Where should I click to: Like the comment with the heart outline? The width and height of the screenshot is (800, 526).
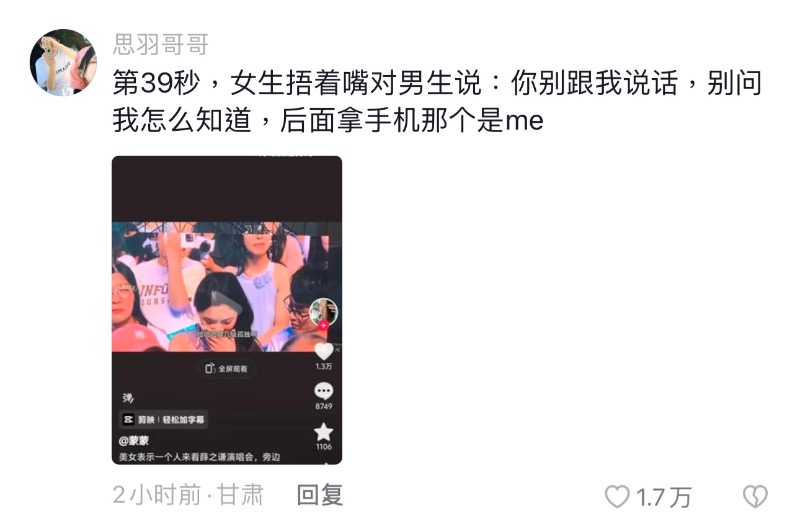click(617, 496)
